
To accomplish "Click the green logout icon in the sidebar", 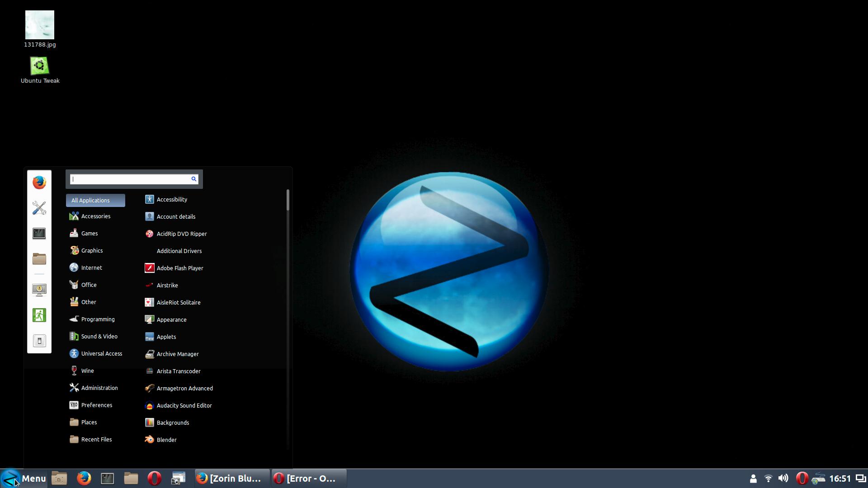I will [x=39, y=315].
